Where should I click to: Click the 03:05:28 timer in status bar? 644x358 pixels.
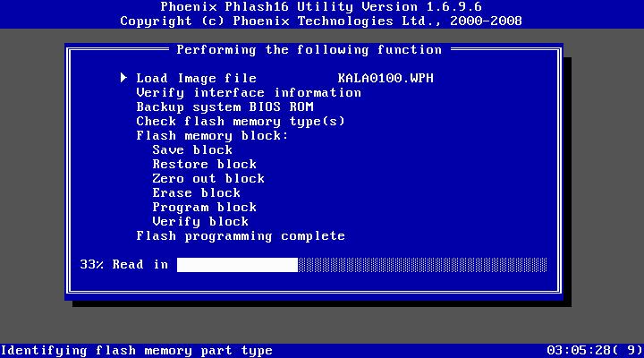pos(594,350)
